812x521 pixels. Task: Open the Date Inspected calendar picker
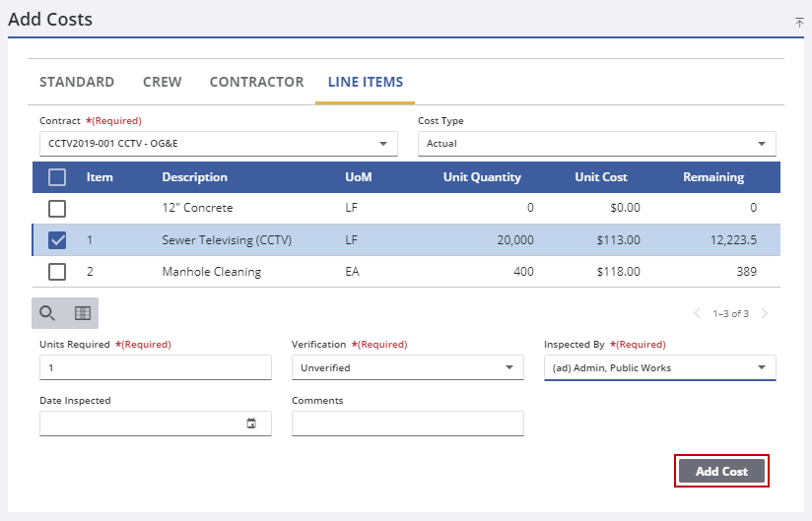(251, 423)
